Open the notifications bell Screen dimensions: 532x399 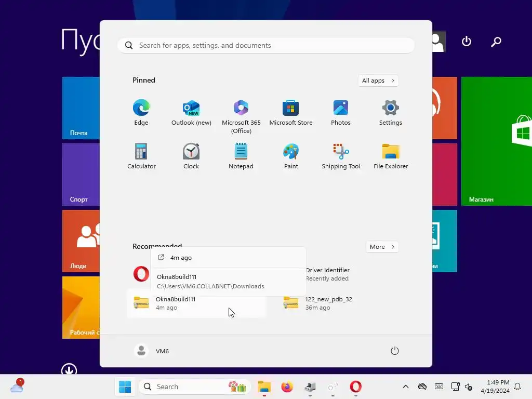[517, 387]
